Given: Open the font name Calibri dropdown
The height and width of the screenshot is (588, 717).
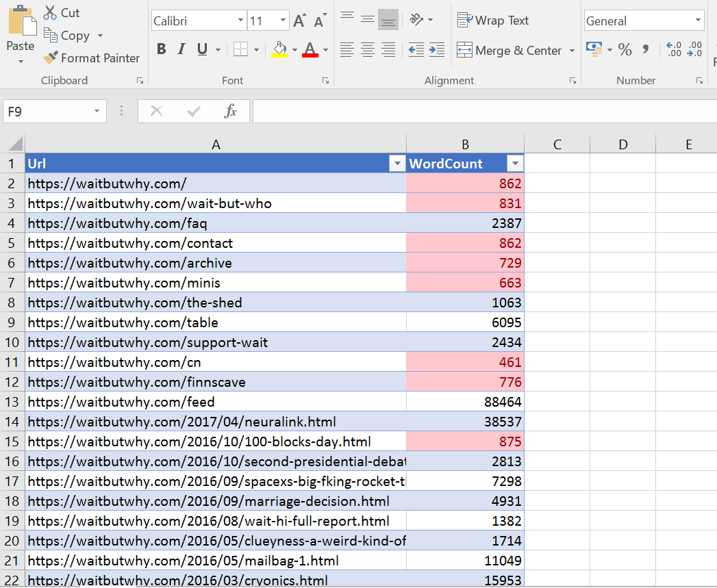Looking at the screenshot, I should click(x=240, y=20).
